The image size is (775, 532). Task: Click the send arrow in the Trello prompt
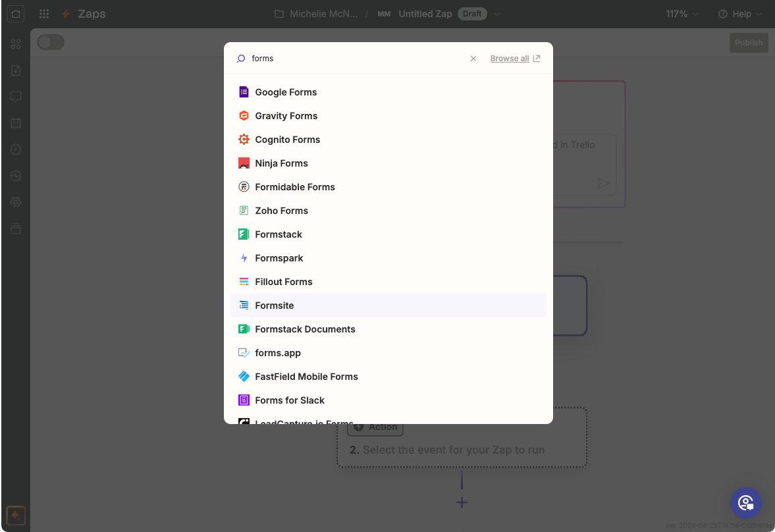[603, 184]
